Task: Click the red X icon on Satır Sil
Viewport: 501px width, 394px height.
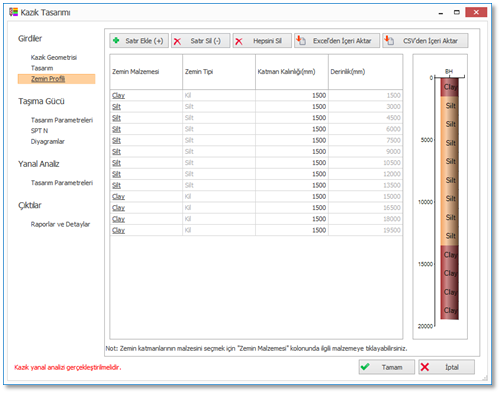Action: (177, 41)
